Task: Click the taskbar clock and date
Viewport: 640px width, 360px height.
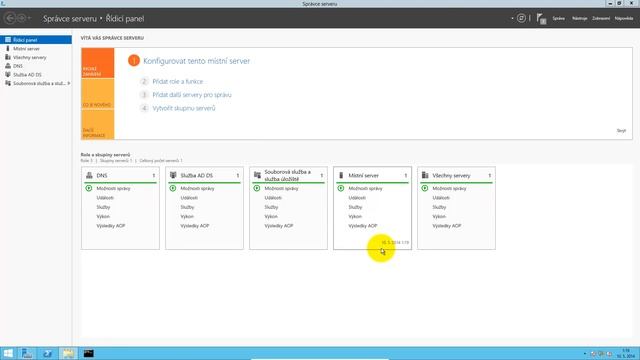Action: coord(625,353)
